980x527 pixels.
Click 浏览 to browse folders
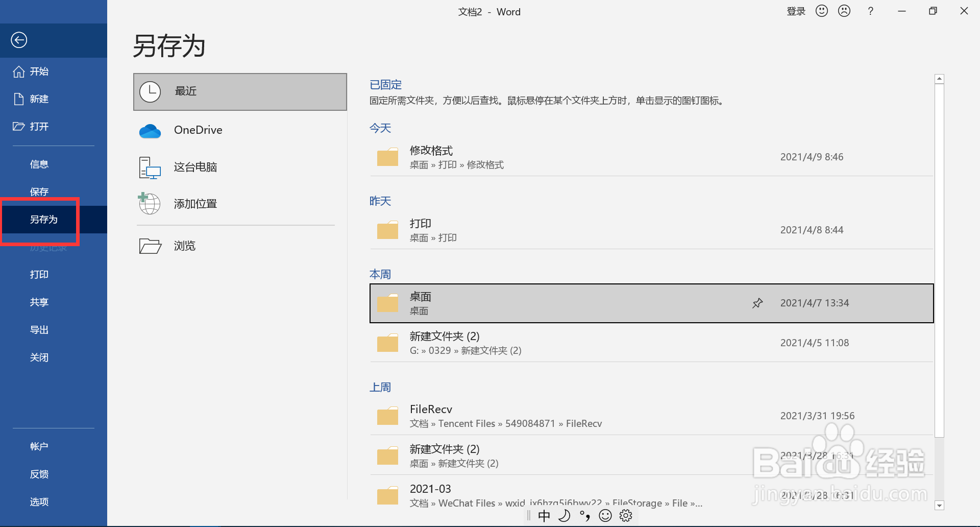pos(240,246)
